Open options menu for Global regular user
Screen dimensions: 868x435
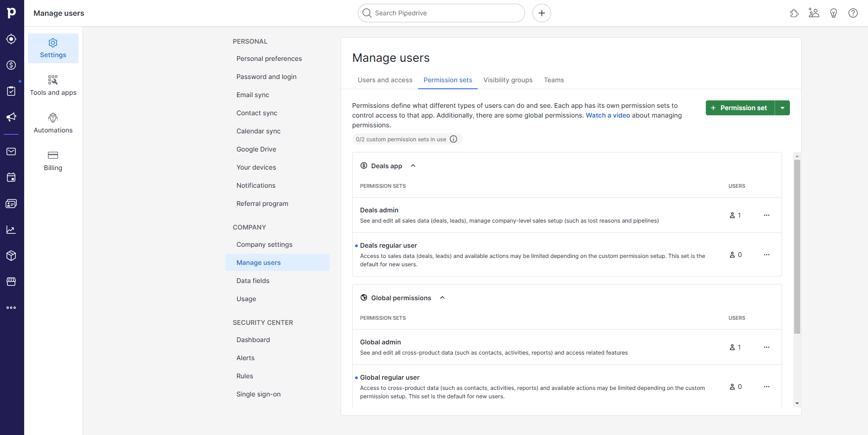[x=767, y=387]
